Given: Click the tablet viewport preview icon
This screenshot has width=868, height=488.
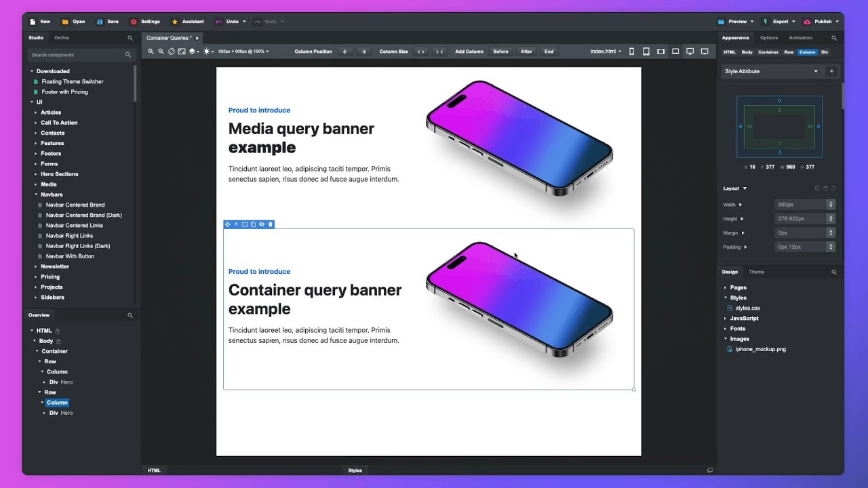Looking at the screenshot, I should coord(646,52).
